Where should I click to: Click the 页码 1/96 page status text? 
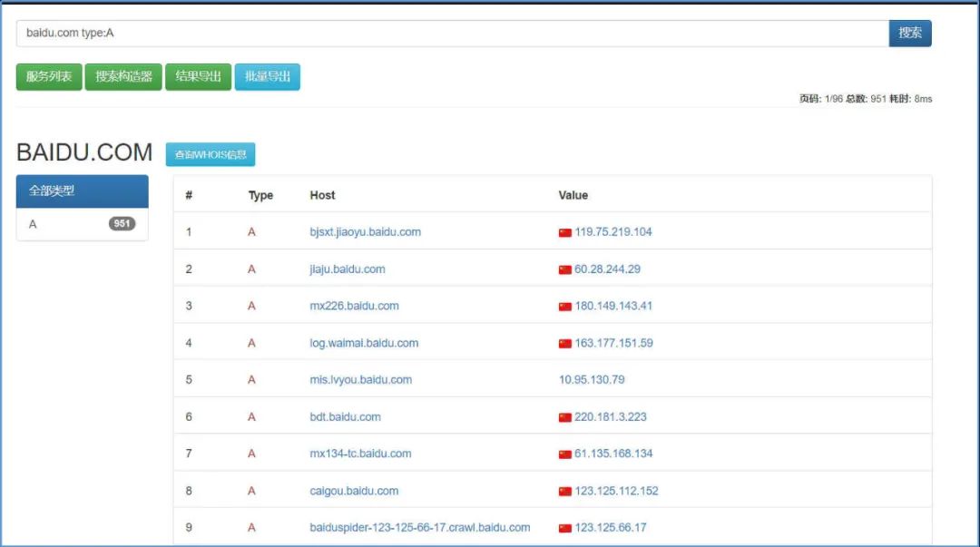point(820,99)
